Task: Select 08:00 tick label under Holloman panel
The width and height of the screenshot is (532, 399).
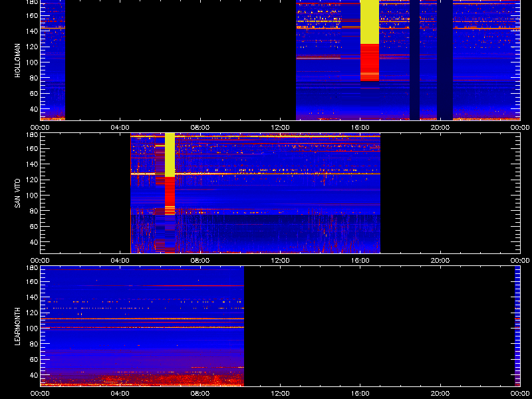Action: [200, 128]
